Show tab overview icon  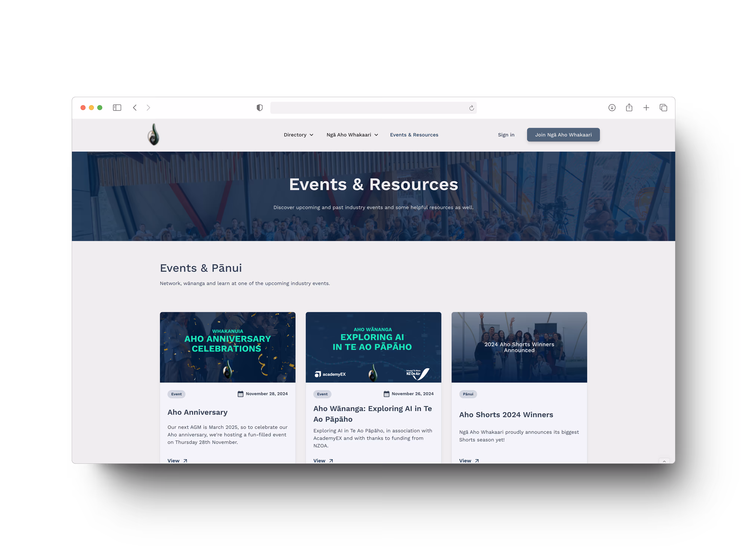663,108
